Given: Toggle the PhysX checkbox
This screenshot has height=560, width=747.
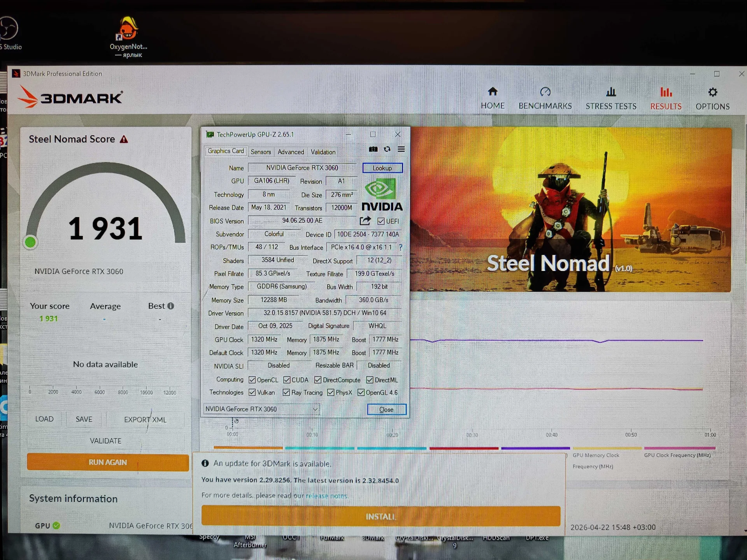Looking at the screenshot, I should 331,392.
